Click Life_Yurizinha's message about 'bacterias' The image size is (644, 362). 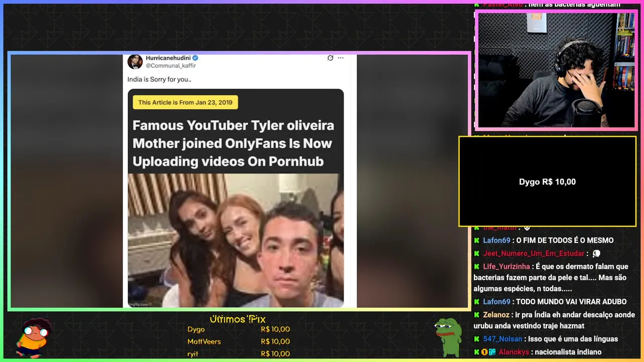(551, 278)
